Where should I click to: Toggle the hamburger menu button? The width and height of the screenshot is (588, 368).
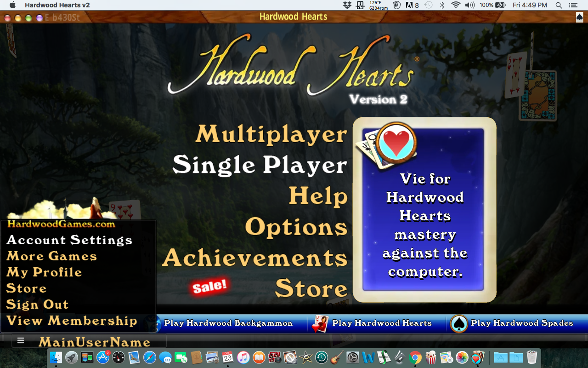coord(21,341)
